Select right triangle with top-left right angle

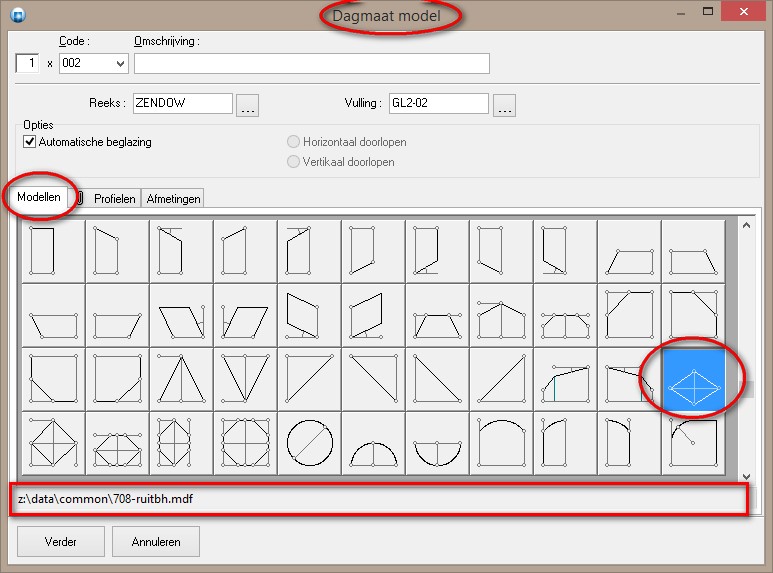(310, 379)
